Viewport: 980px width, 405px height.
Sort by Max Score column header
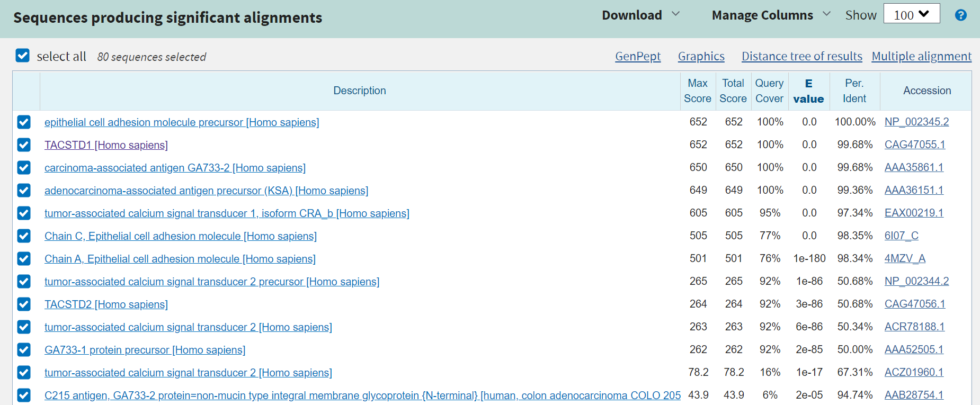pyautogui.click(x=698, y=91)
